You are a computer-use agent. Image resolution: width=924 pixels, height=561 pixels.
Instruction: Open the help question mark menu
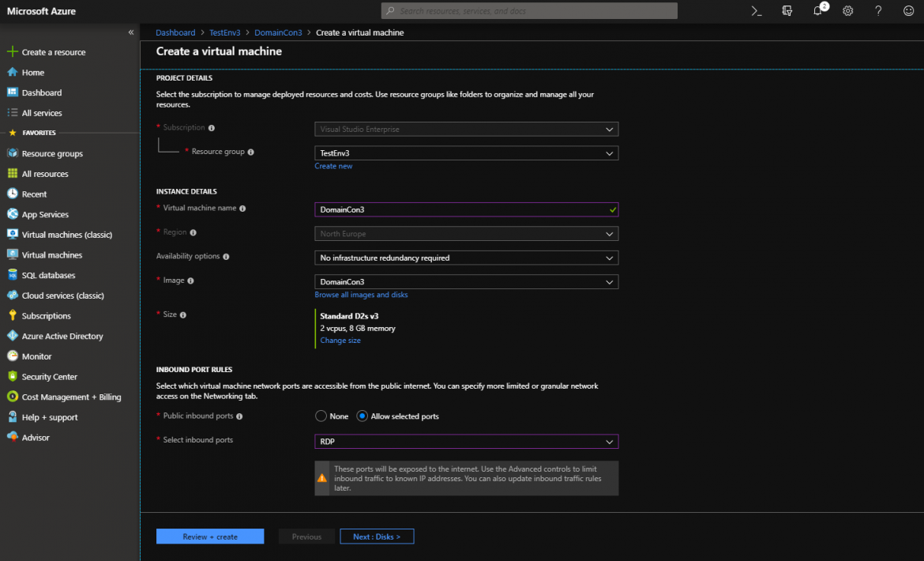878,10
